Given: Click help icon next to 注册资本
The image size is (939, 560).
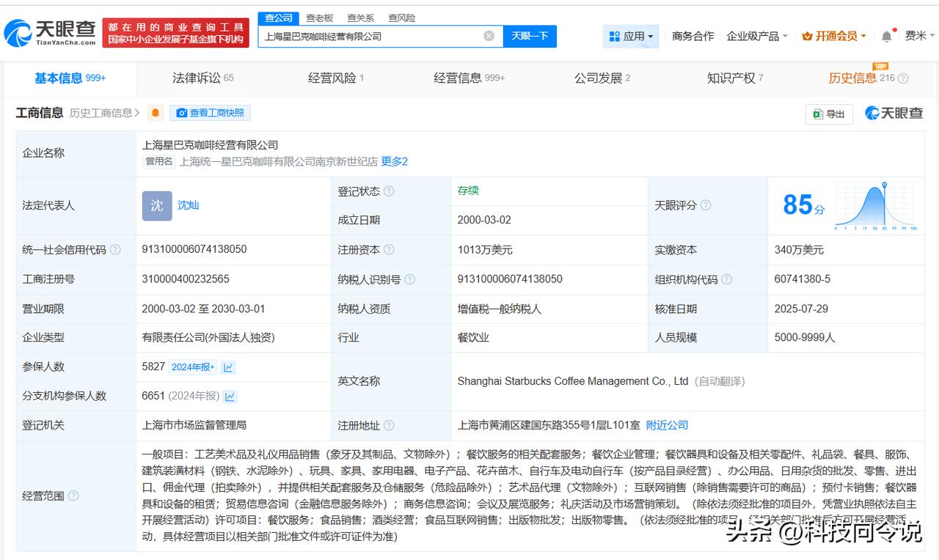Looking at the screenshot, I should click(389, 250).
